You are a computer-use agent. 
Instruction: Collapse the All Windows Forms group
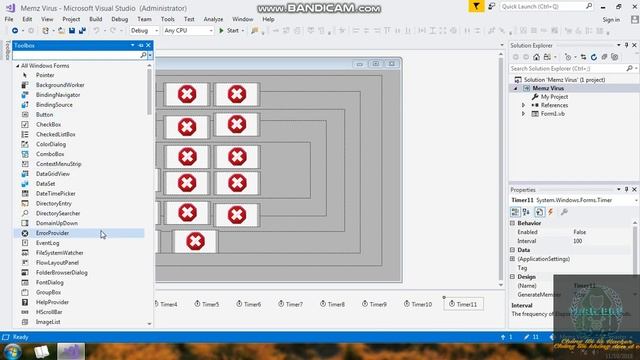18,66
